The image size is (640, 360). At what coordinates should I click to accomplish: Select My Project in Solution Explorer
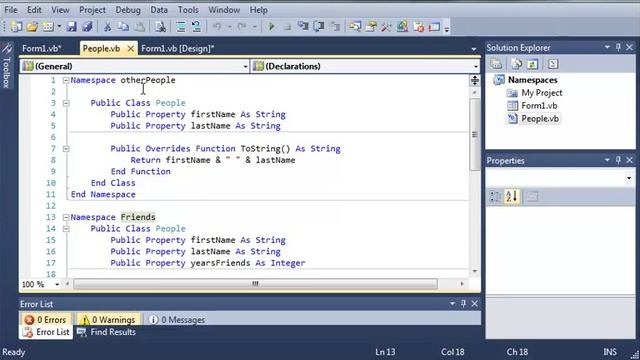542,93
